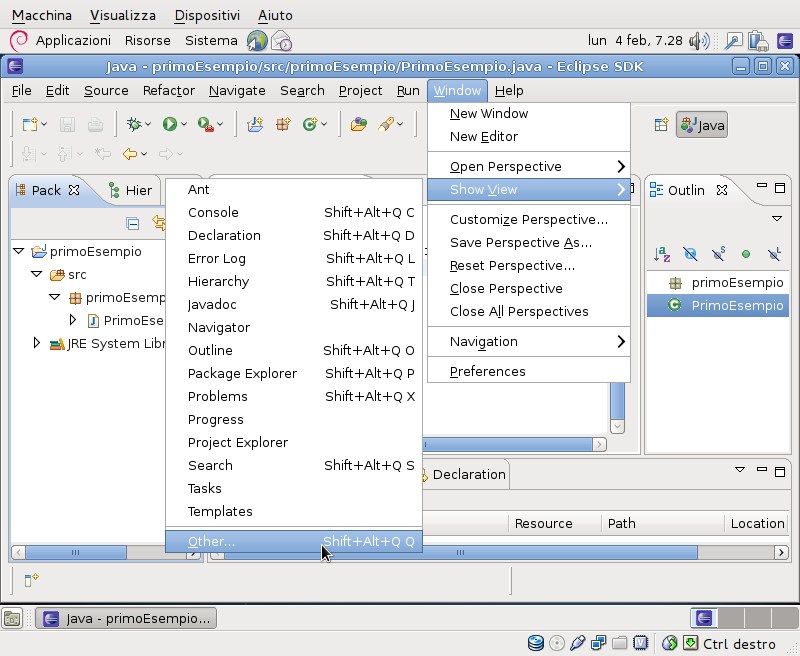Image resolution: width=800 pixels, height=656 pixels.
Task: Open the Debug button dropdown arrow
Action: (x=148, y=124)
